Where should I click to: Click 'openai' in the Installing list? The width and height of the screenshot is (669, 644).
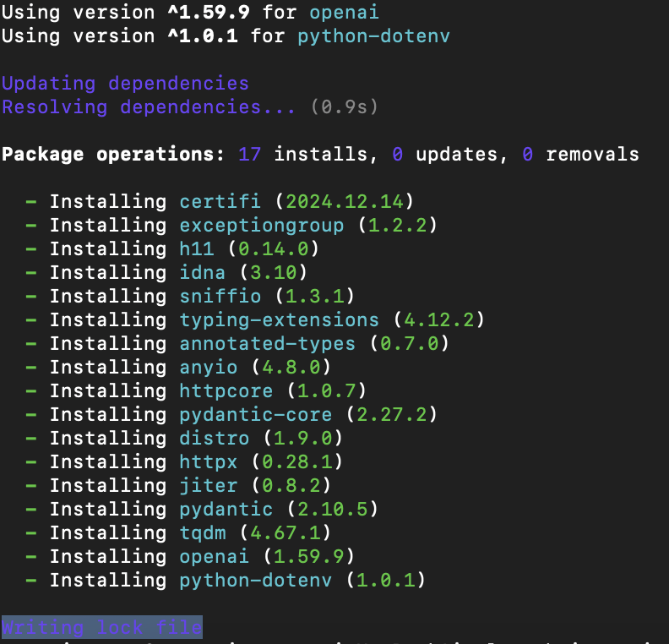tap(215, 556)
